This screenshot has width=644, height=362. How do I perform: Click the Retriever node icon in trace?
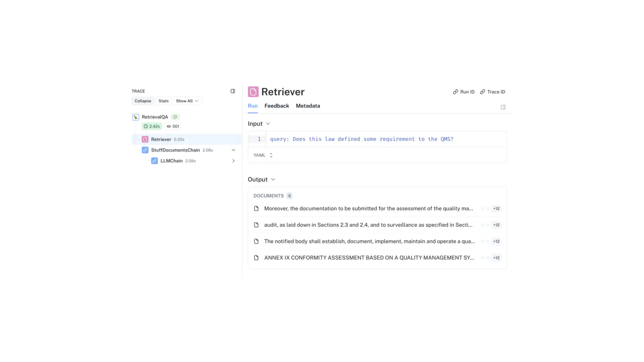[x=146, y=139]
